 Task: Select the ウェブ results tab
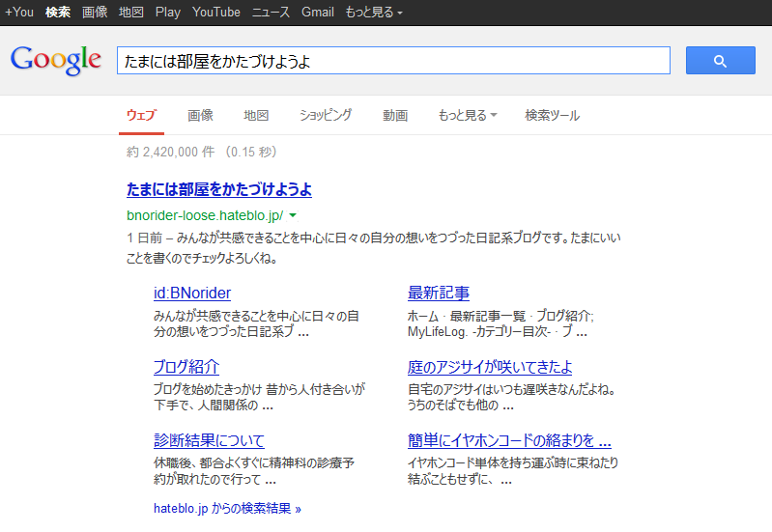click(x=141, y=115)
